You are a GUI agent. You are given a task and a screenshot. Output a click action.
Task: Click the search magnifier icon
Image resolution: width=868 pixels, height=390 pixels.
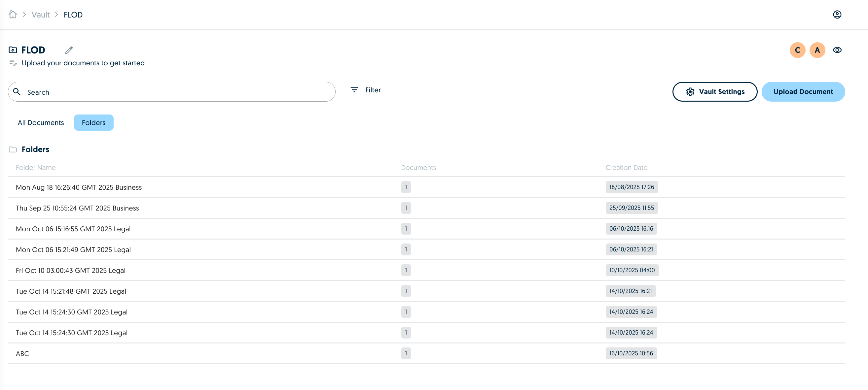pyautogui.click(x=17, y=92)
